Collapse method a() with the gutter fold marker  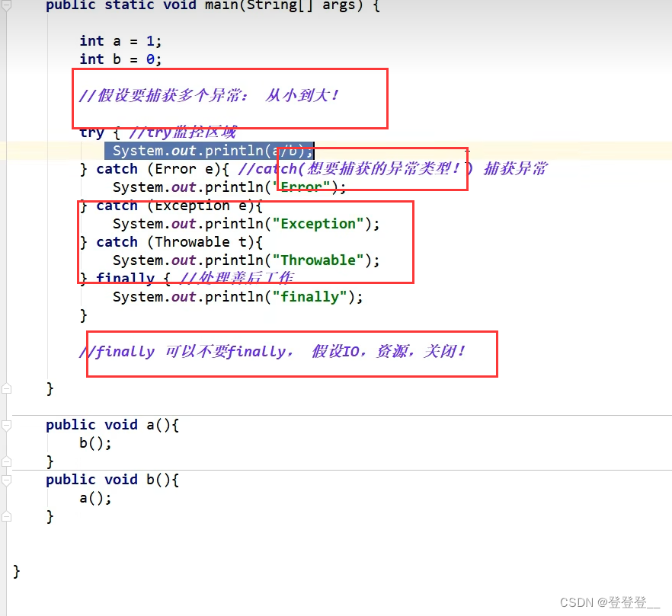(x=6, y=425)
